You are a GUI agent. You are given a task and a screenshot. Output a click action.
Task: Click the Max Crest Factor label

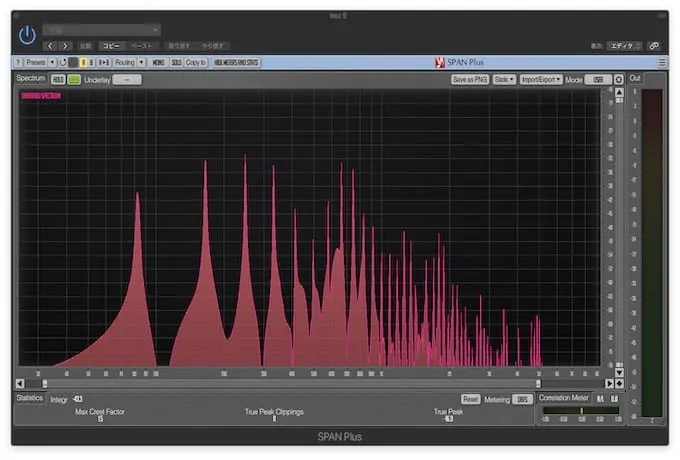tap(100, 412)
